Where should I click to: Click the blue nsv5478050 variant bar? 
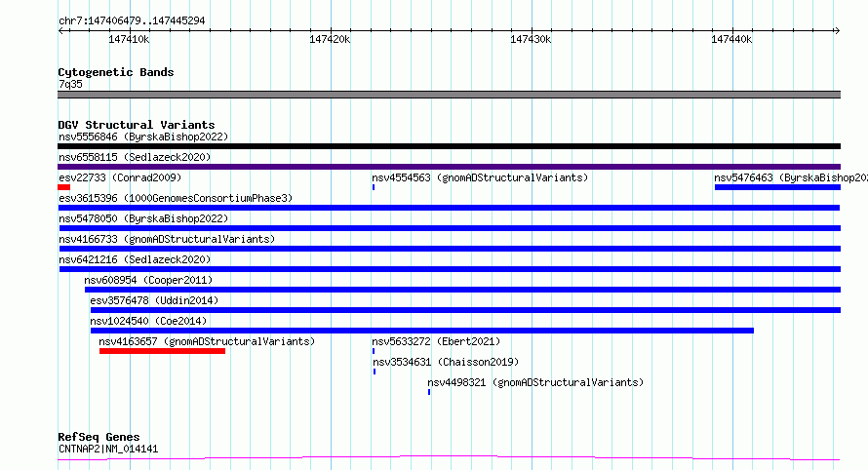point(450,228)
